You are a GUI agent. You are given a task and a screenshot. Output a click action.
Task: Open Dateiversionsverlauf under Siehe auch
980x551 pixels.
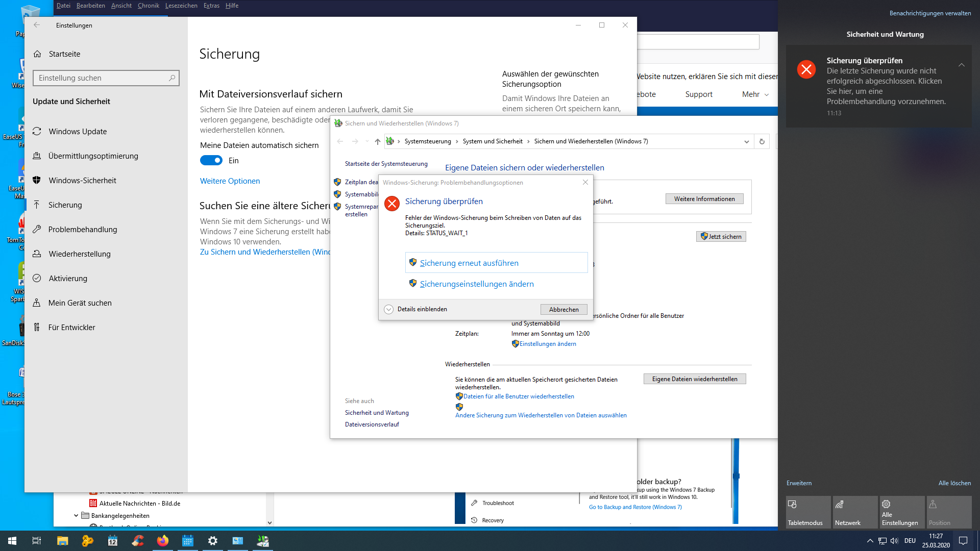tap(372, 424)
